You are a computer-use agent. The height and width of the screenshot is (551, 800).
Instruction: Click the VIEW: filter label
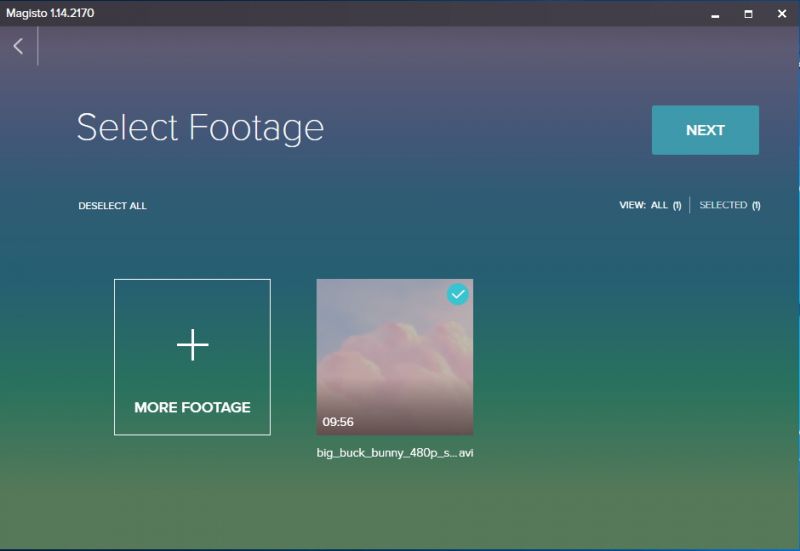point(633,205)
